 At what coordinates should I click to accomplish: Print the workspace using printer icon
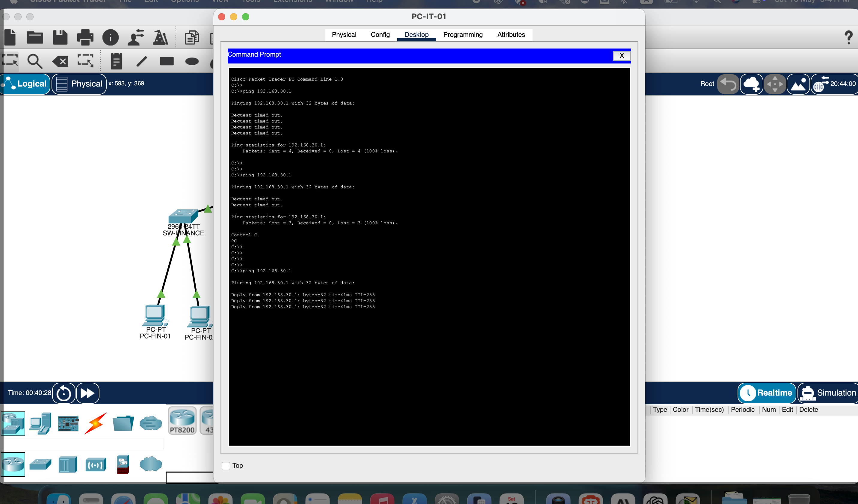pyautogui.click(x=85, y=37)
